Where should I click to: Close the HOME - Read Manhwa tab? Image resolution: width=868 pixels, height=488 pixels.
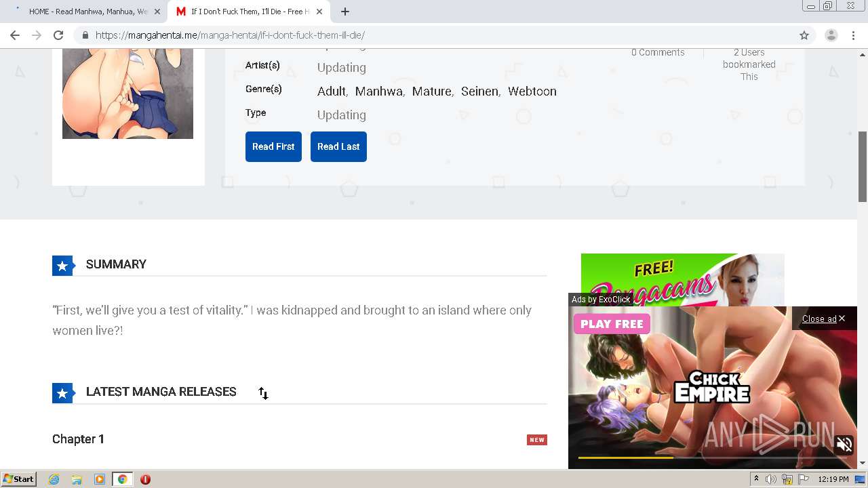coord(157,12)
